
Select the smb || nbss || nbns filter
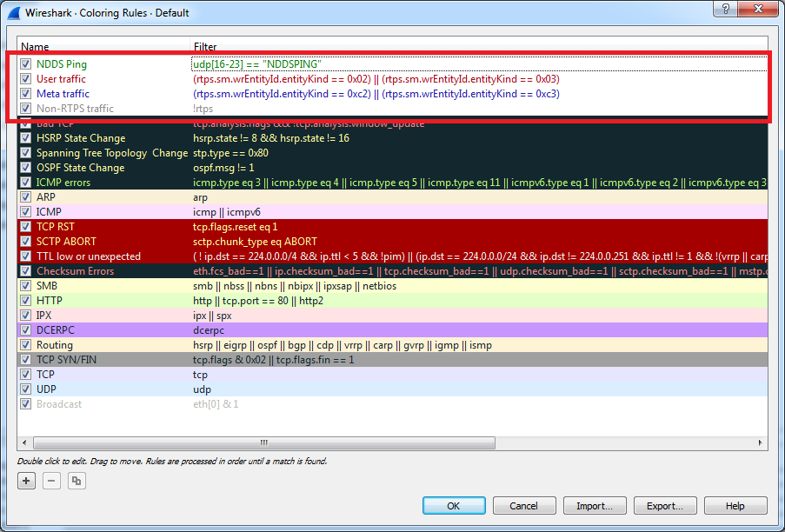295,286
